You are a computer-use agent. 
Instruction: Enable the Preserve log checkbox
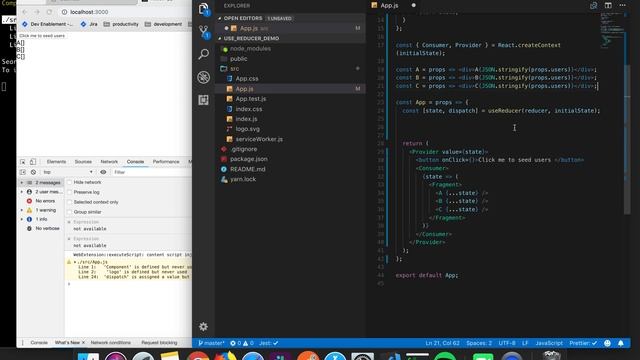(69, 192)
